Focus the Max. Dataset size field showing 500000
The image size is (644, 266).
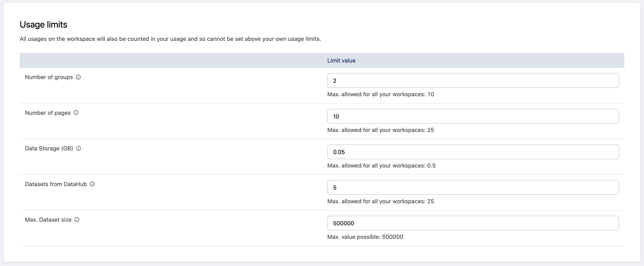[x=473, y=223]
